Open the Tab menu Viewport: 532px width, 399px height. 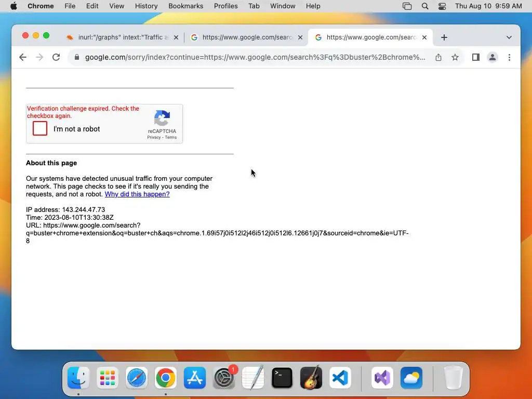coord(254,6)
